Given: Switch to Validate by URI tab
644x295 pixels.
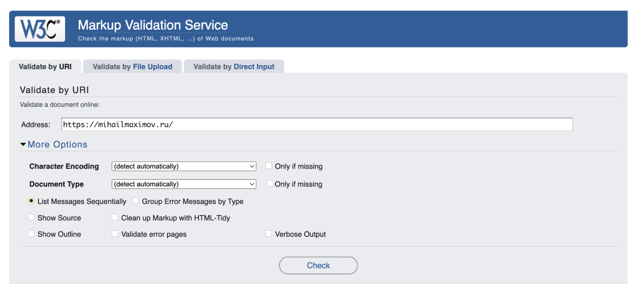Looking at the screenshot, I should point(45,67).
